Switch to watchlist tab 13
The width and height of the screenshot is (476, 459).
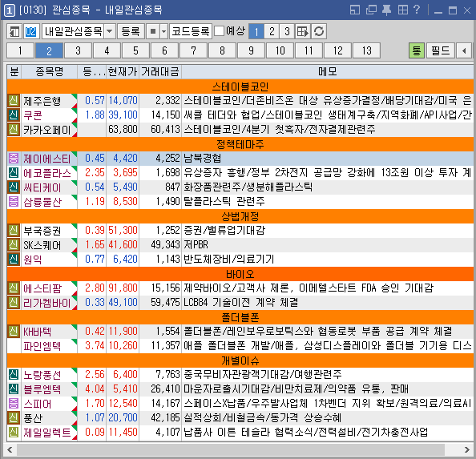pyautogui.click(x=366, y=50)
